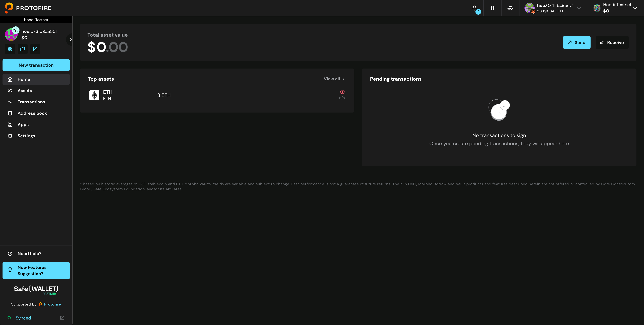The image size is (644, 325).
Task: Switch to the Transactions section
Action: coord(31,102)
